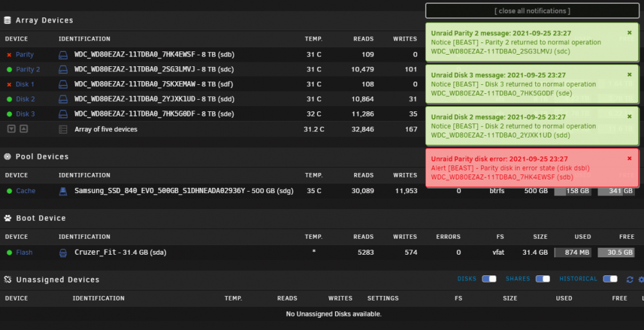Screen dimensions: 644x330
Task: Click the Array Devices stack icon
Action: [x=7, y=20]
